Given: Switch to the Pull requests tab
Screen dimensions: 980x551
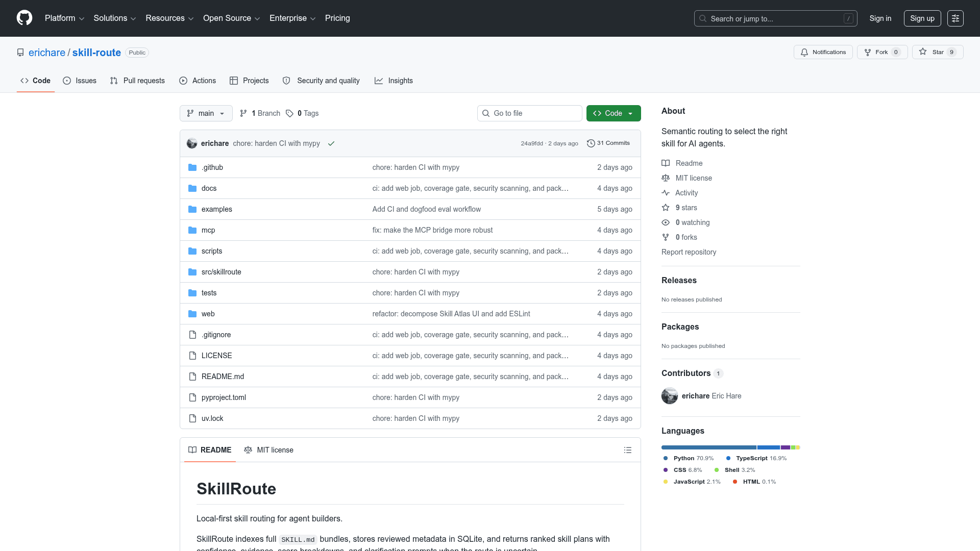Looking at the screenshot, I should click(x=138, y=81).
